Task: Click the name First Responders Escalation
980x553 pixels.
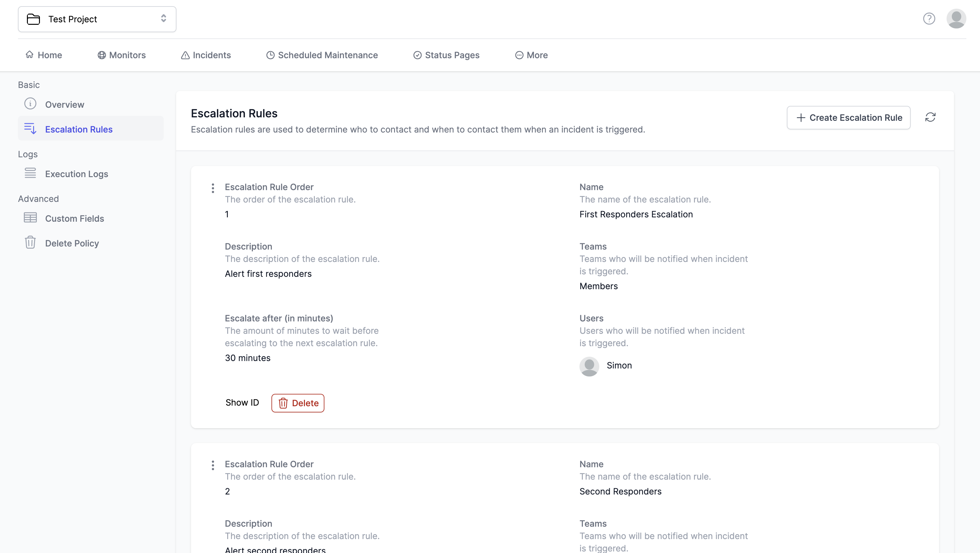Action: click(x=636, y=214)
